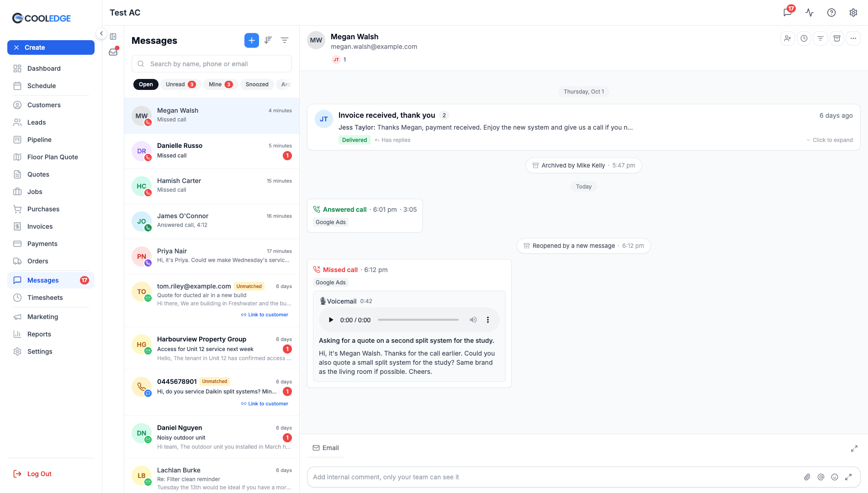Open voicemail player more options
868x493 pixels.
click(x=488, y=320)
